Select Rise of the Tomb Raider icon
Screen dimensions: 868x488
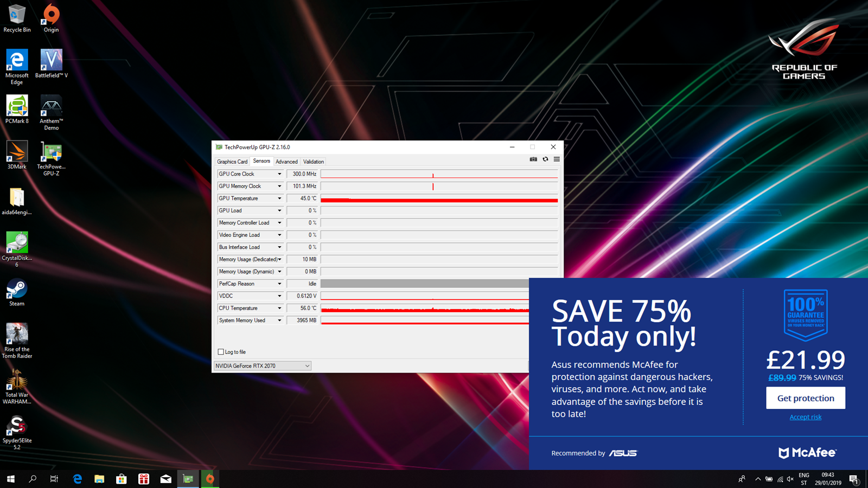coord(17,341)
